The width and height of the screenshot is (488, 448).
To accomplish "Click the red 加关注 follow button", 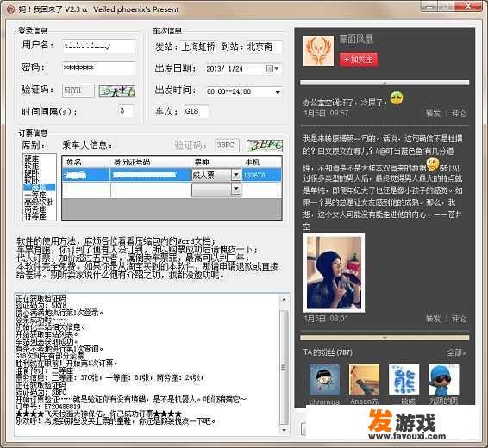I will pyautogui.click(x=358, y=59).
